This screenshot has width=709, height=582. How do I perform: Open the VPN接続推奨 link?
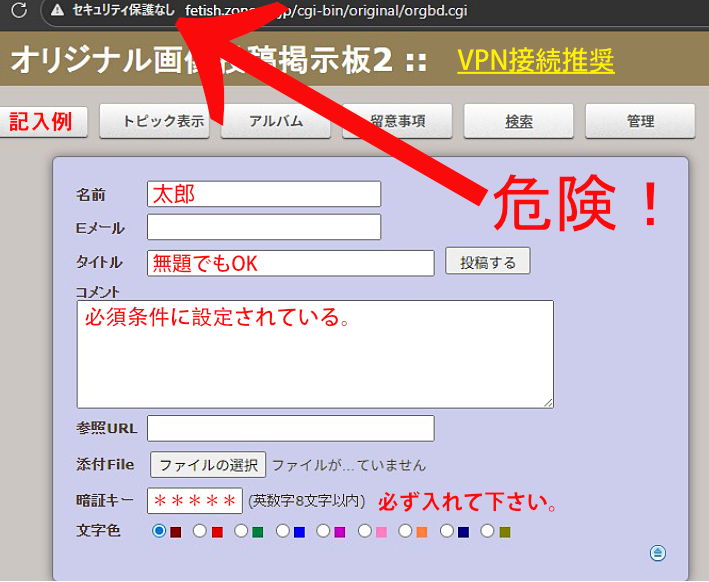coord(535,61)
